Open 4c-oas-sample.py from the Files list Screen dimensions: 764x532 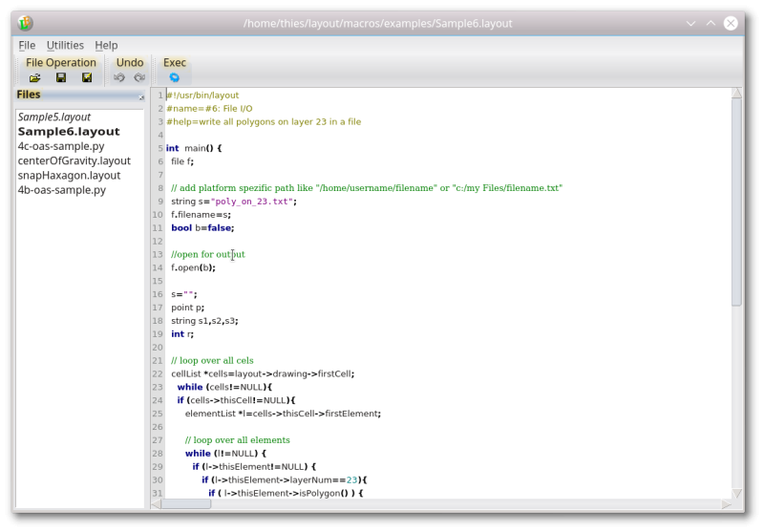[61, 146]
